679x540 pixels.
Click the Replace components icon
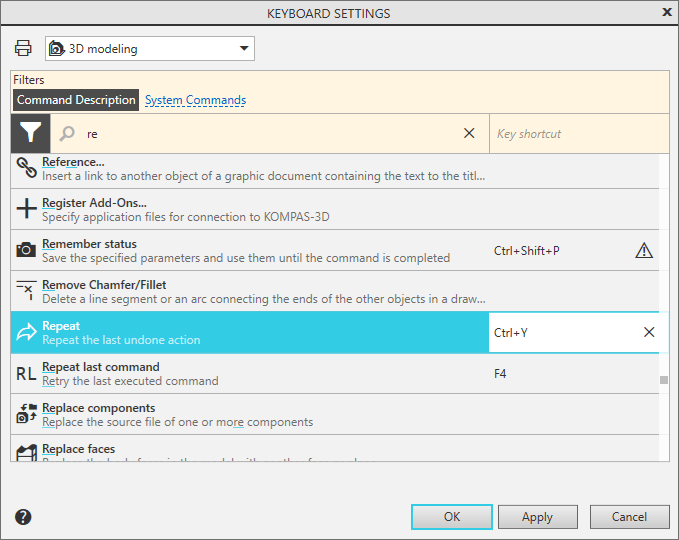pyautogui.click(x=26, y=414)
